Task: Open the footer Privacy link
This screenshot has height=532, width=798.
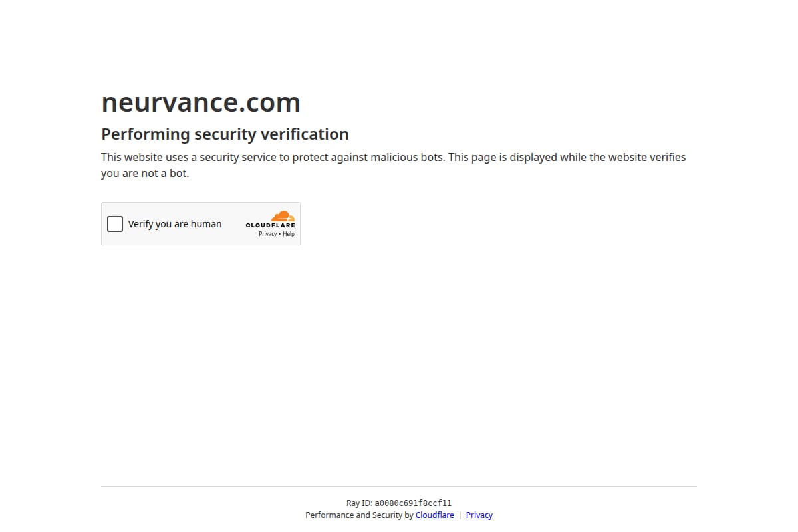Action: 479,515
